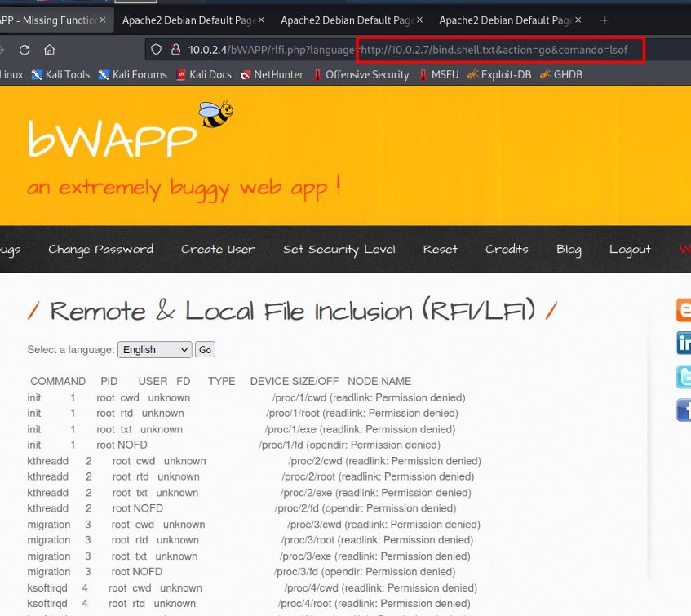Open the tracking protection shield icon

tap(156, 49)
